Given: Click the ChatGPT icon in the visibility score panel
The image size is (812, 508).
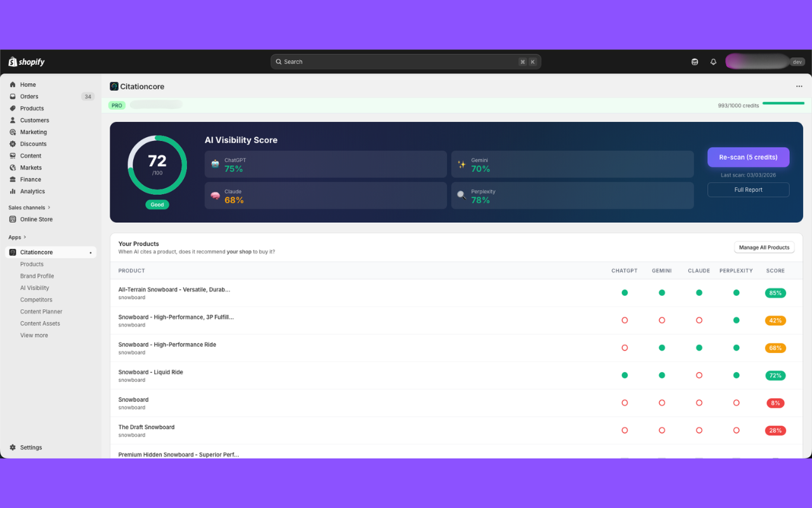Looking at the screenshot, I should tap(215, 163).
